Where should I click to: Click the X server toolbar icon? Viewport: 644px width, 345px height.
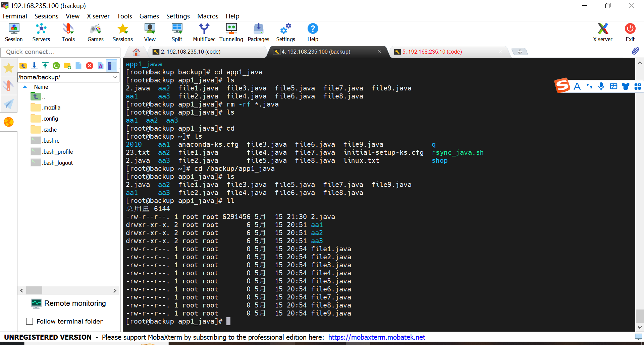[x=602, y=32]
